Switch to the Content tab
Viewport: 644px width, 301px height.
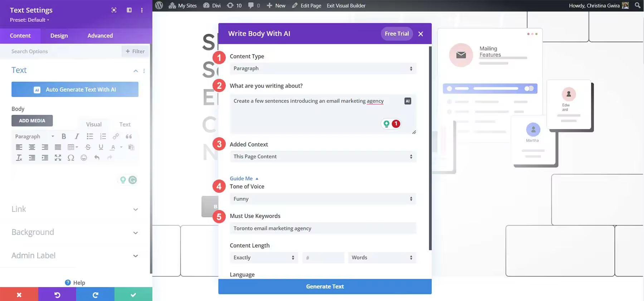coord(20,35)
